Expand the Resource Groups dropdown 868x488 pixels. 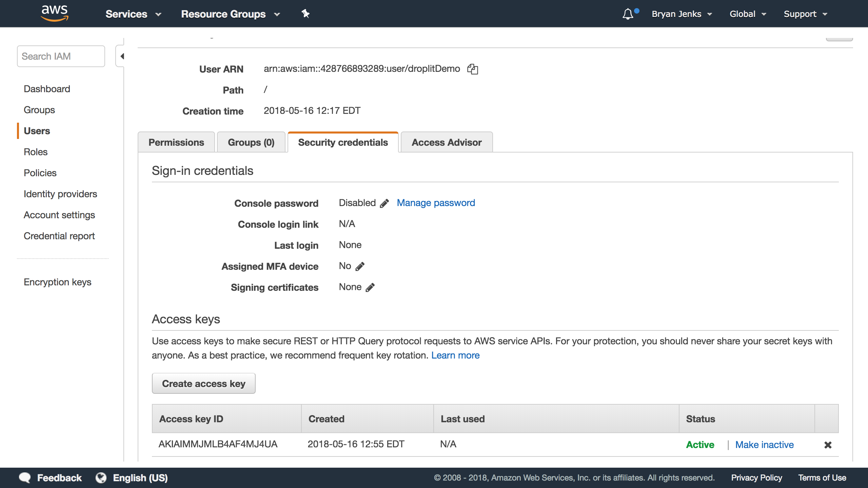pos(231,14)
